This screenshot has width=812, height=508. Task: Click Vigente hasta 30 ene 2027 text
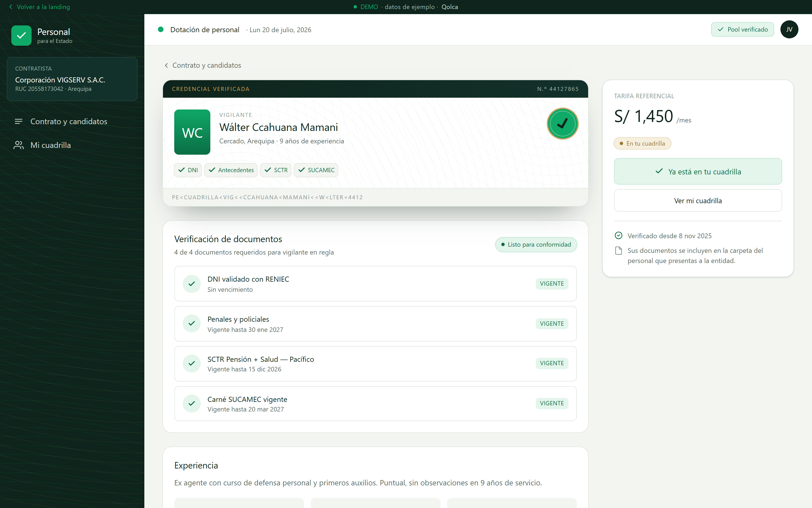pos(245,330)
